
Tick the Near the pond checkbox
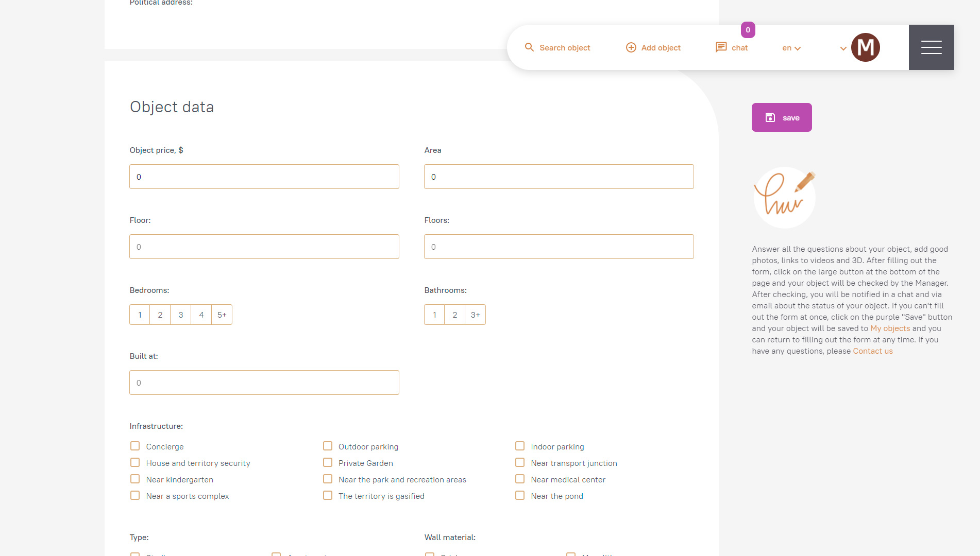520,495
